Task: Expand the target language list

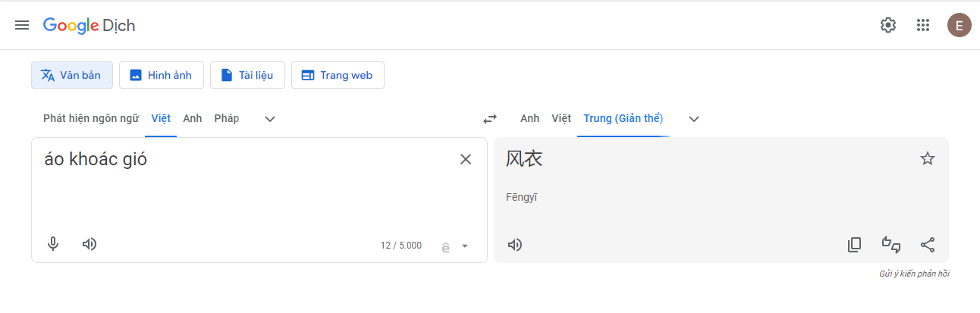Action: tap(693, 119)
